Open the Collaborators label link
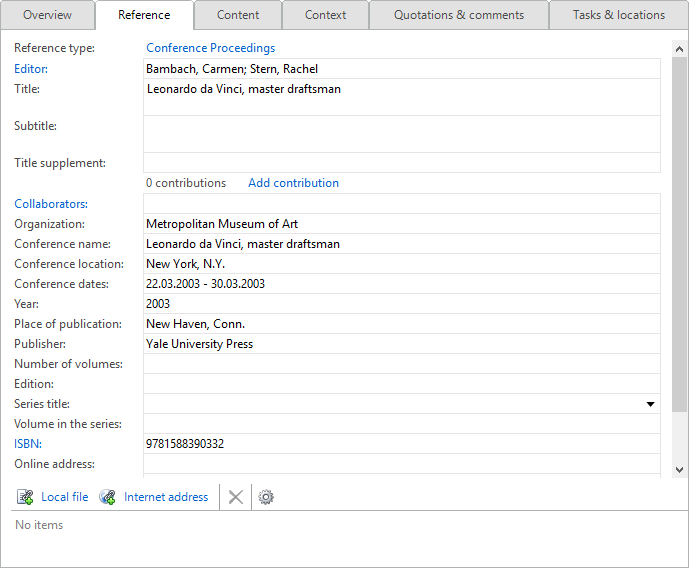Image resolution: width=689 pixels, height=568 pixels. [x=51, y=204]
